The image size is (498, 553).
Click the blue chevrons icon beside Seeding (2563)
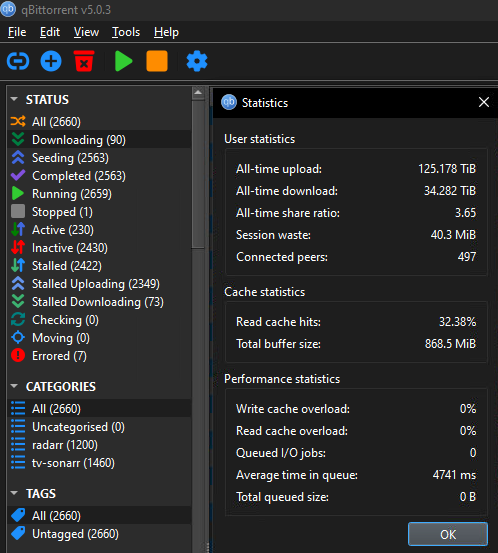click(x=18, y=157)
